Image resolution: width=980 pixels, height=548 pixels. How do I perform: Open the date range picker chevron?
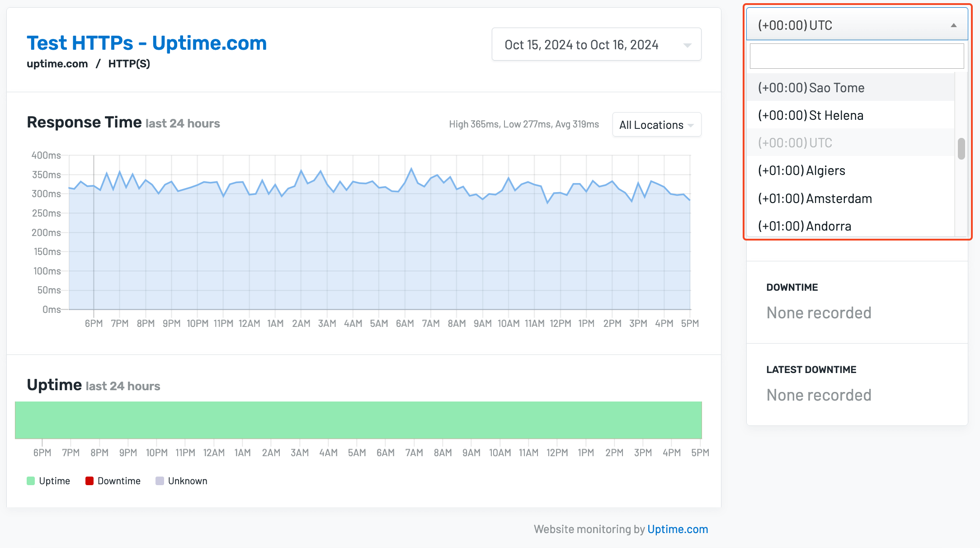coord(688,44)
